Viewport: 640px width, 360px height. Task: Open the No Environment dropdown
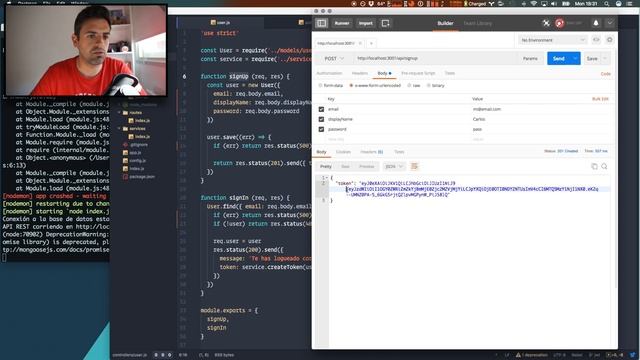[553, 40]
